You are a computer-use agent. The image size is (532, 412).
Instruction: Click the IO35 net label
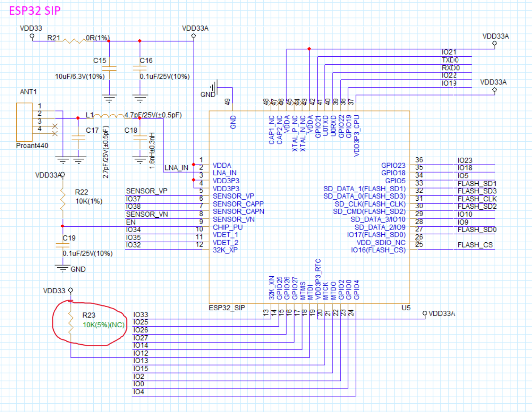point(133,238)
